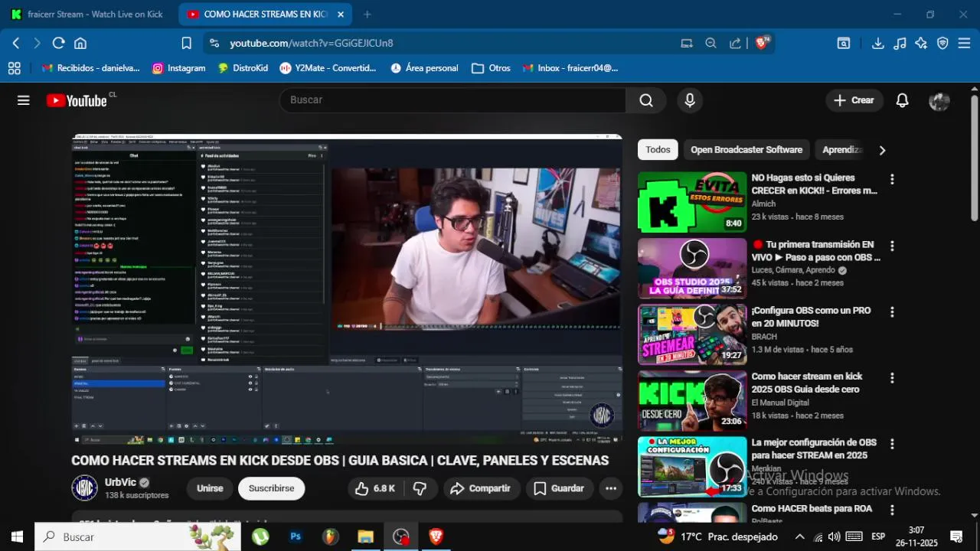
Task: Open site settings icon in address bar
Action: (214, 44)
